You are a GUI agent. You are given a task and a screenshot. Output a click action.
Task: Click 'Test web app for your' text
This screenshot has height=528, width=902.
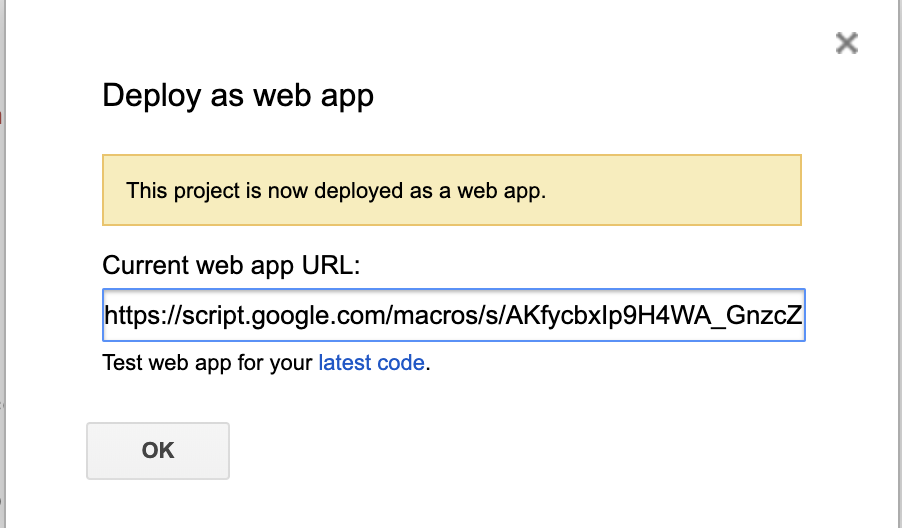(x=207, y=363)
